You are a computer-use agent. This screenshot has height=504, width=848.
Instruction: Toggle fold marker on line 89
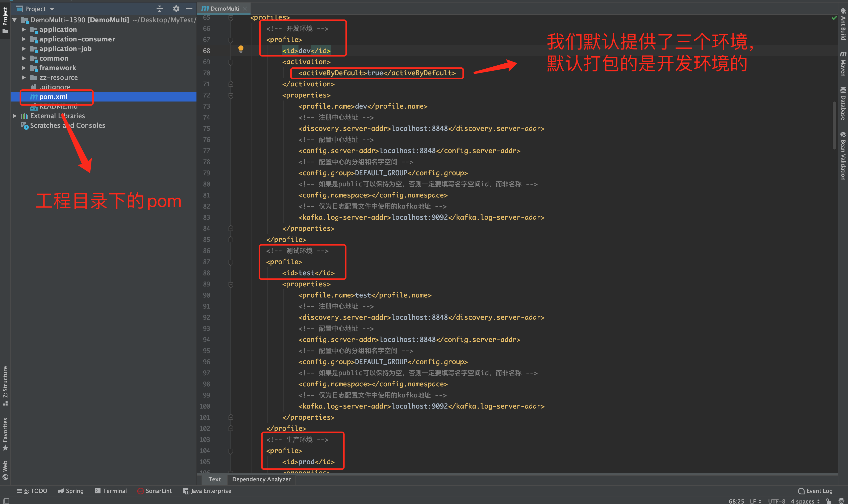(x=231, y=284)
